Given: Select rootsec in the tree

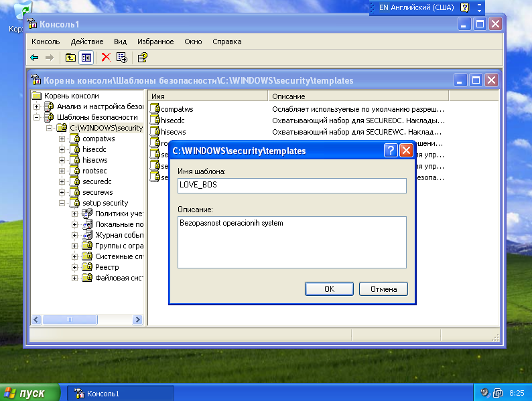Looking at the screenshot, I should (x=94, y=171).
